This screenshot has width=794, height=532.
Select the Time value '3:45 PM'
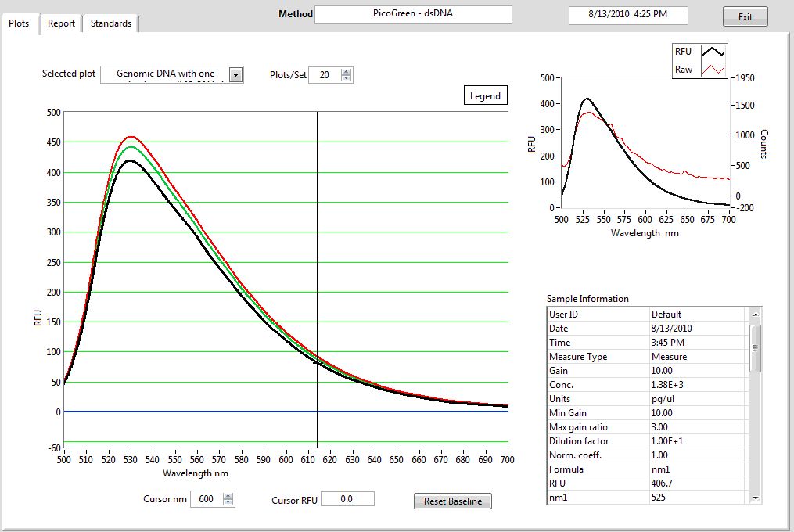tap(667, 343)
